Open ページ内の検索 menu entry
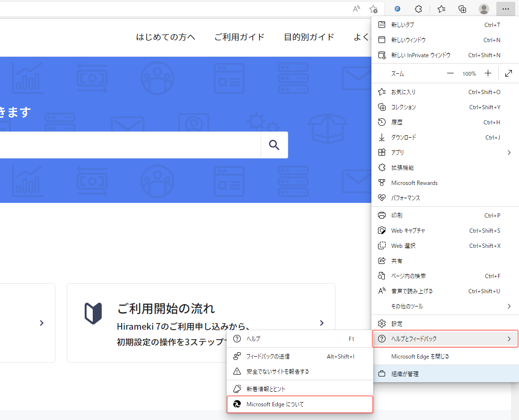519x420 pixels. pos(445,276)
